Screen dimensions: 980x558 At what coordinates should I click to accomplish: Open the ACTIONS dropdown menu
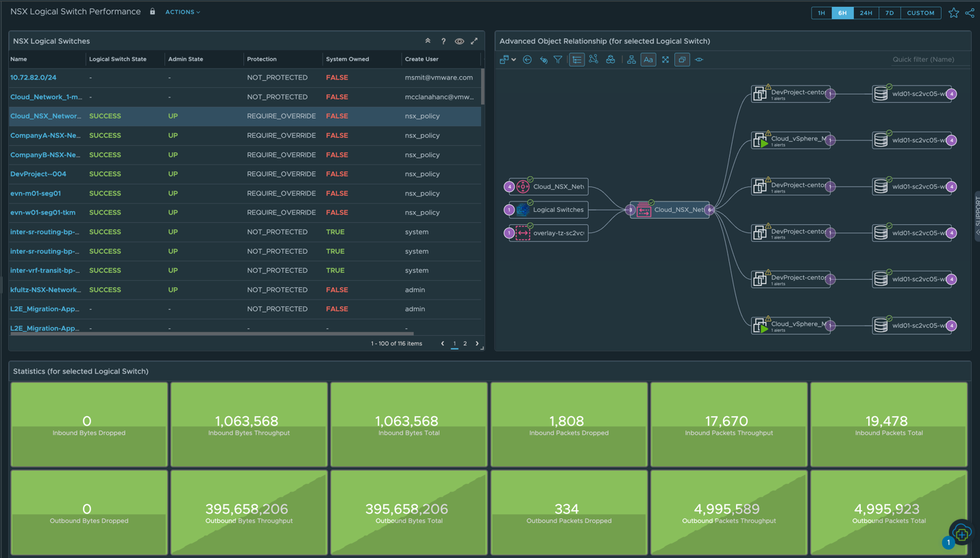[182, 12]
